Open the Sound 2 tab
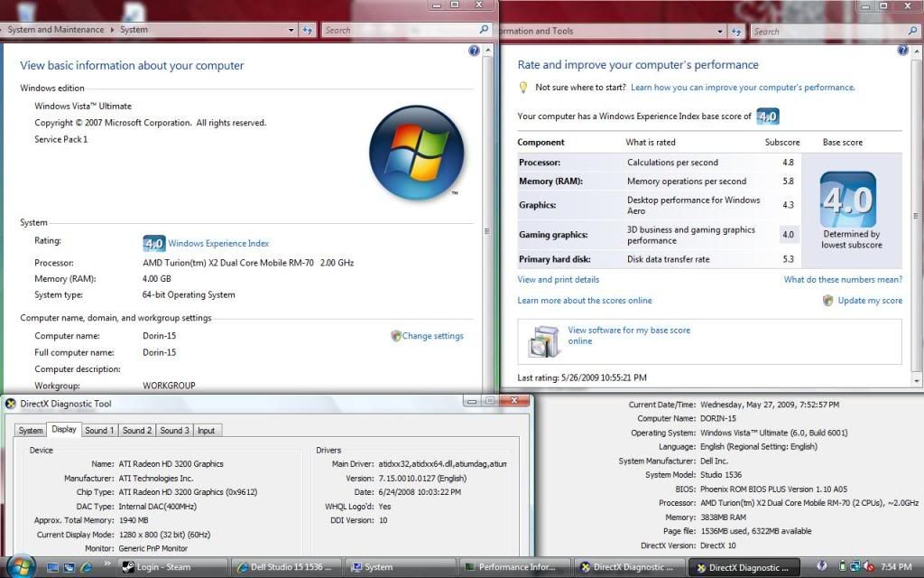The height and width of the screenshot is (578, 924). [137, 431]
